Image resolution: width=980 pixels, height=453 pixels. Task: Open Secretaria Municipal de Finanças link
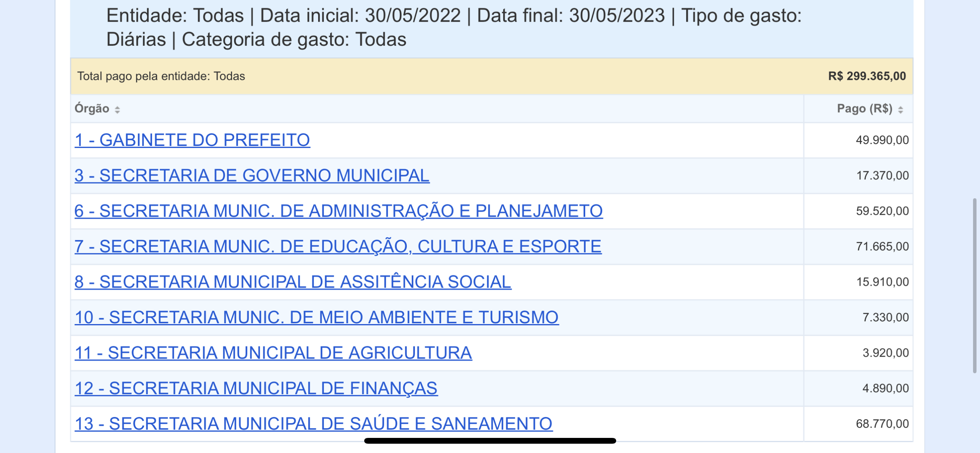pyautogui.click(x=256, y=388)
